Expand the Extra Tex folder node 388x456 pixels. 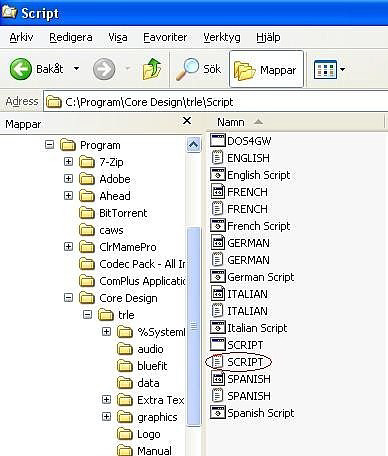point(106,399)
